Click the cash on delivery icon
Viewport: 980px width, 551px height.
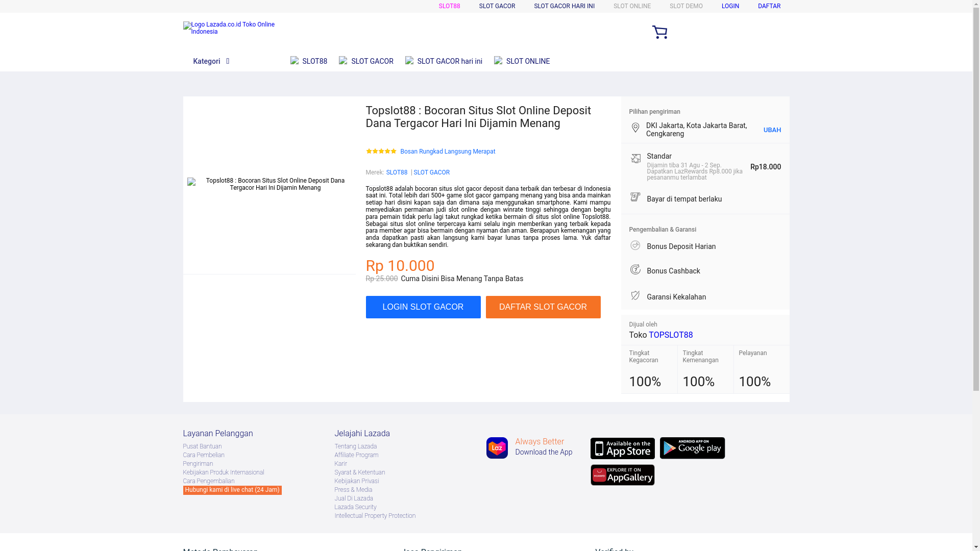(635, 197)
